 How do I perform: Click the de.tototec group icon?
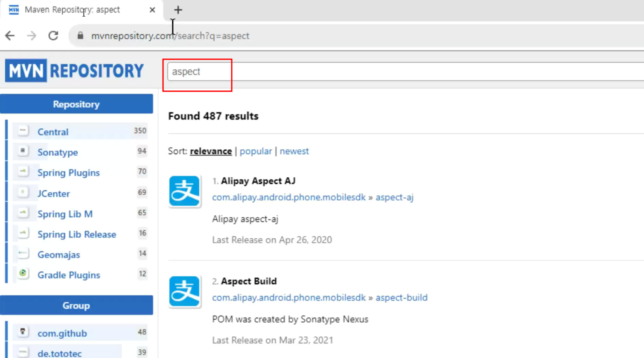tap(23, 352)
